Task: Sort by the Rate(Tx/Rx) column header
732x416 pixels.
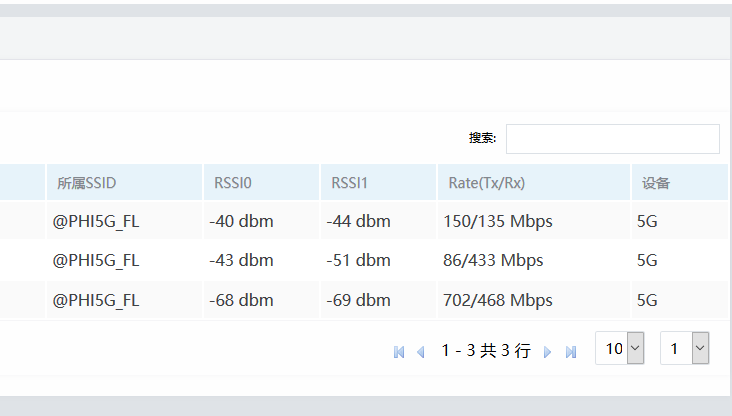Action: [x=487, y=183]
